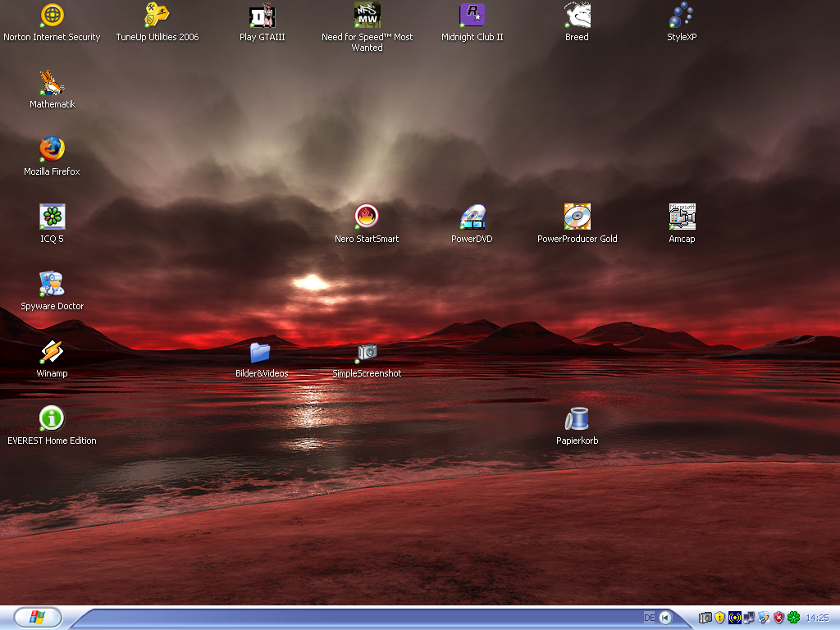Launch TuneUp Utilities 2006
The image size is (840, 630).
tap(157, 16)
